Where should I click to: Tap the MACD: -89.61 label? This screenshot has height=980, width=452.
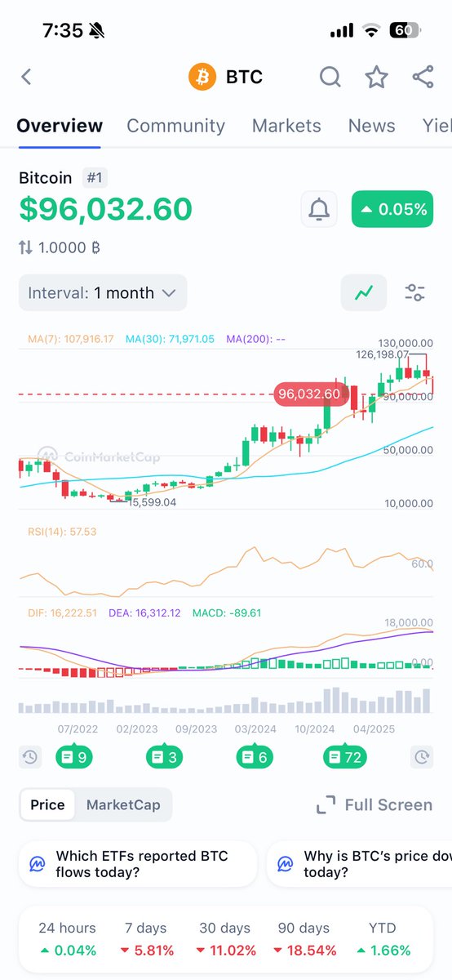[x=227, y=612]
